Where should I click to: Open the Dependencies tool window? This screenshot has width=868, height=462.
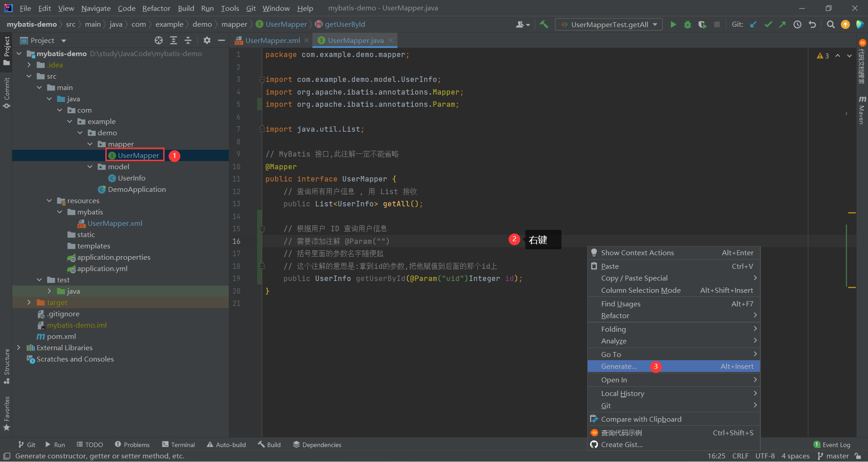coord(317,445)
